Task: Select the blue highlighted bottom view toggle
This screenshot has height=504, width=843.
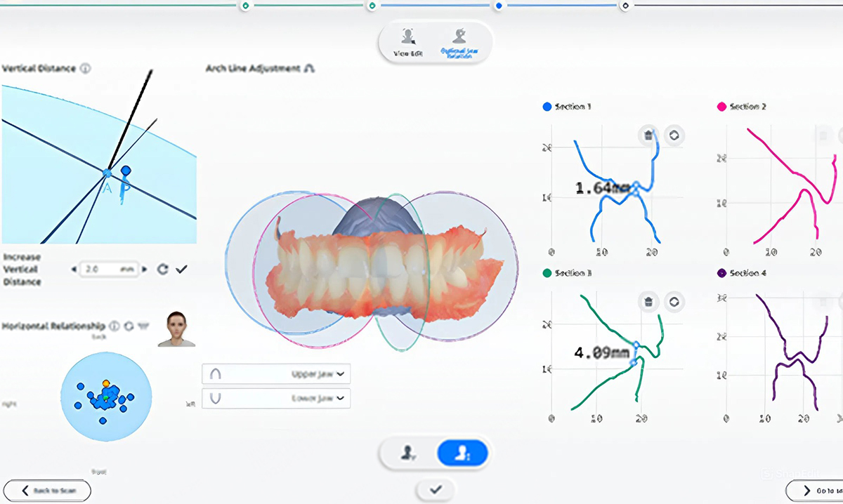Action: [x=462, y=454]
